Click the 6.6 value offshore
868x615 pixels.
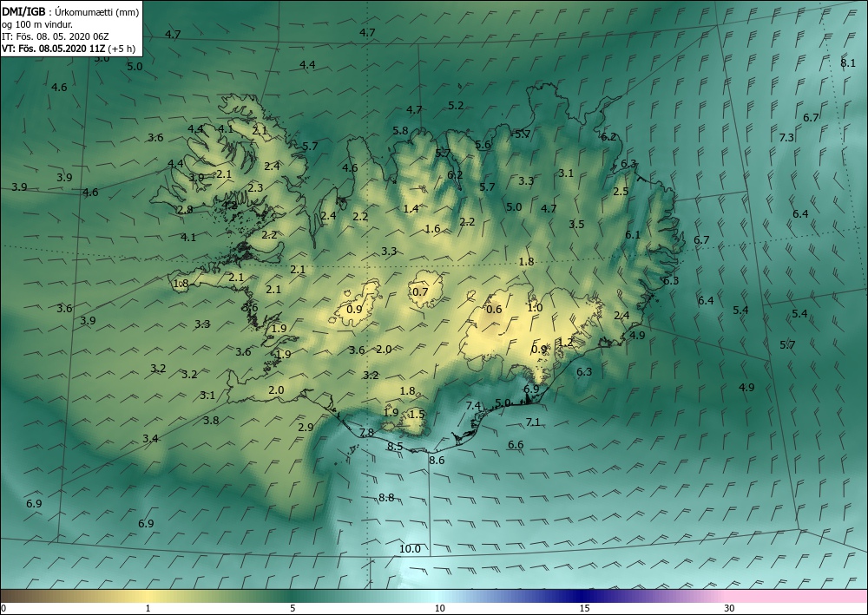click(516, 445)
